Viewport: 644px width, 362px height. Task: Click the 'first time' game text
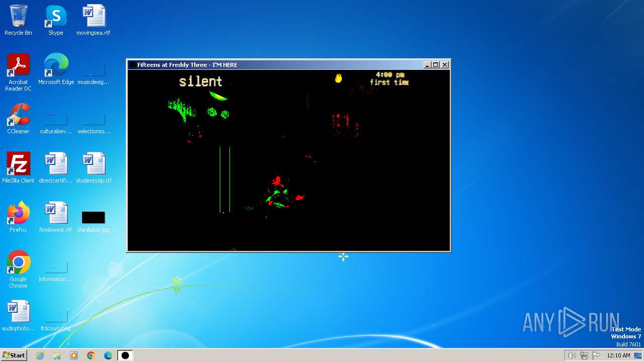pyautogui.click(x=389, y=82)
